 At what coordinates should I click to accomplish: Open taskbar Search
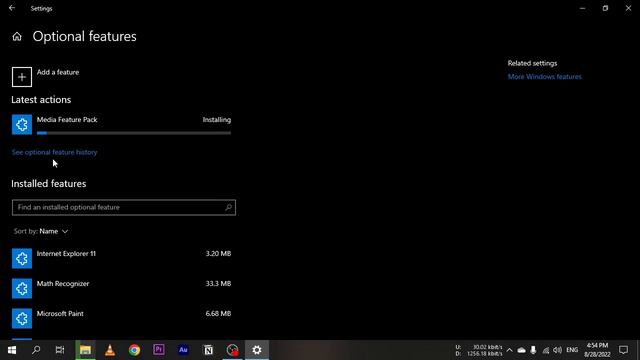(x=36, y=350)
